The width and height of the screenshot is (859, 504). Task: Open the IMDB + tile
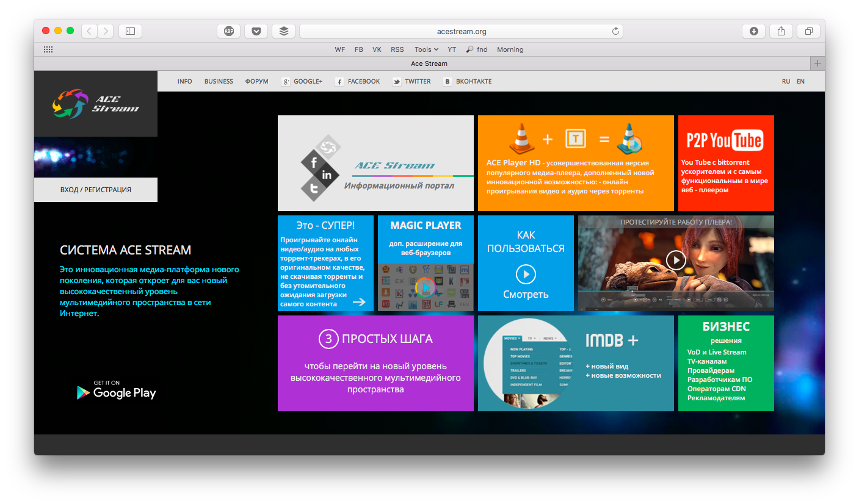[576, 363]
